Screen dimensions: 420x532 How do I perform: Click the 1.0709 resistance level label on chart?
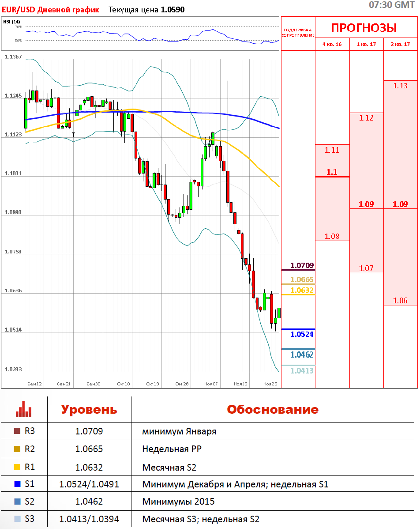302,265
